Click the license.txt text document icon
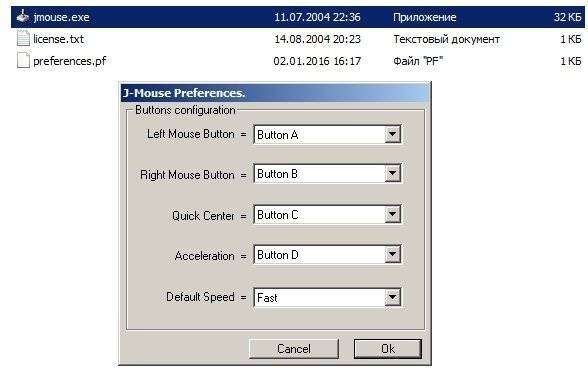This screenshot has height=374, width=588. (23, 39)
